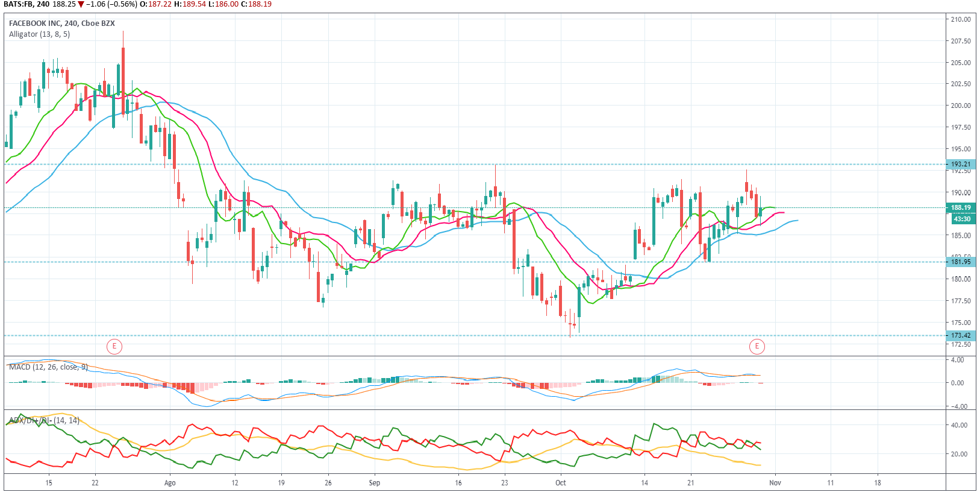Click the 193.21 price level label

(x=961, y=164)
